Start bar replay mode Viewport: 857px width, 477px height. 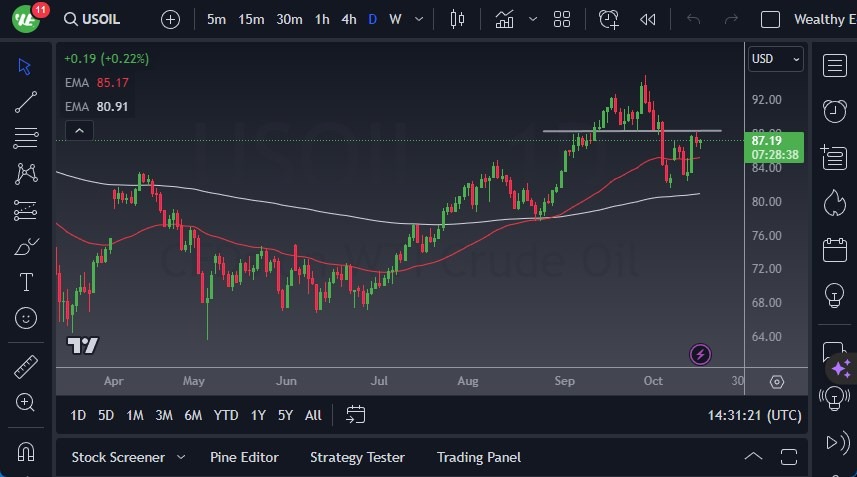pyautogui.click(x=648, y=19)
